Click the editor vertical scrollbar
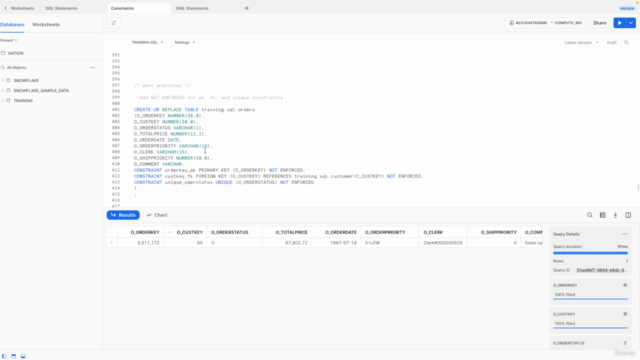This screenshot has width=640, height=360. pos(638,187)
